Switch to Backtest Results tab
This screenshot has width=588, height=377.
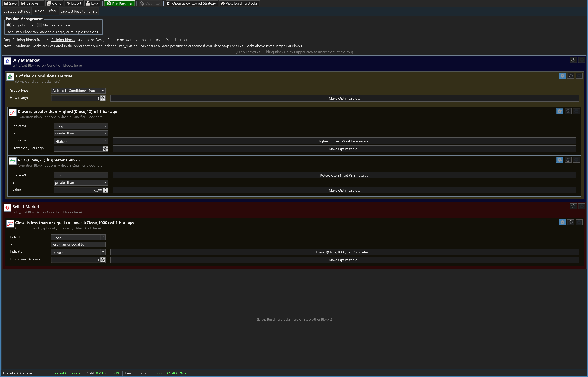click(72, 11)
